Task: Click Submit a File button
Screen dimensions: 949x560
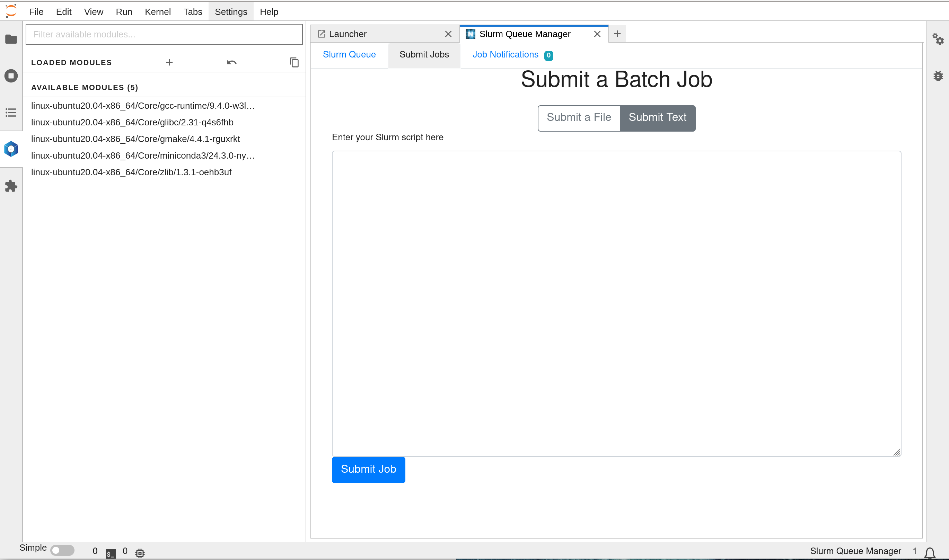Action: click(578, 118)
